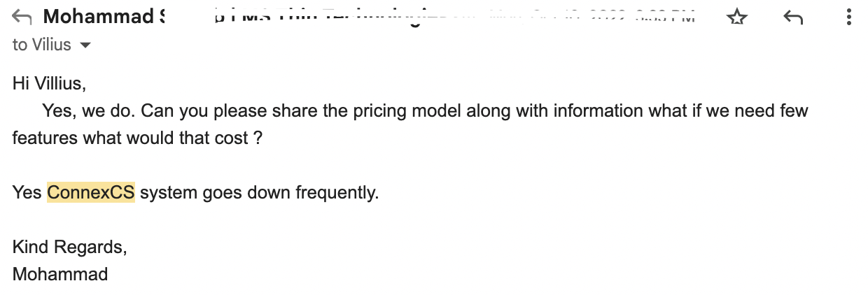Click the 'Kind Regards,' closing line

pyautogui.click(x=69, y=247)
